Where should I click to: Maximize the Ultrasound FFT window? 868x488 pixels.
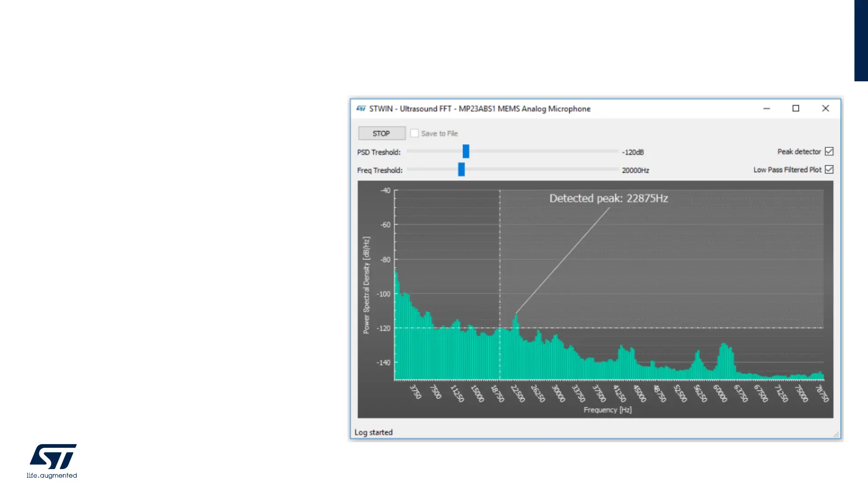(x=796, y=108)
